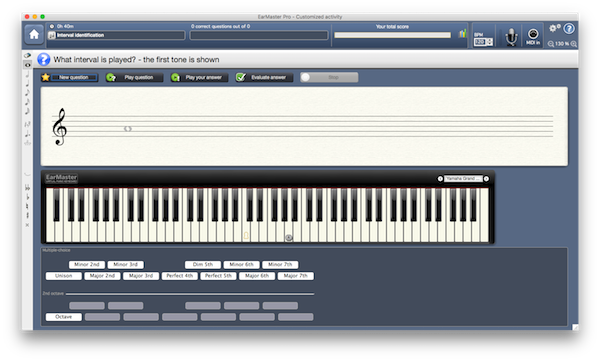Click the microphone input icon

(x=511, y=37)
